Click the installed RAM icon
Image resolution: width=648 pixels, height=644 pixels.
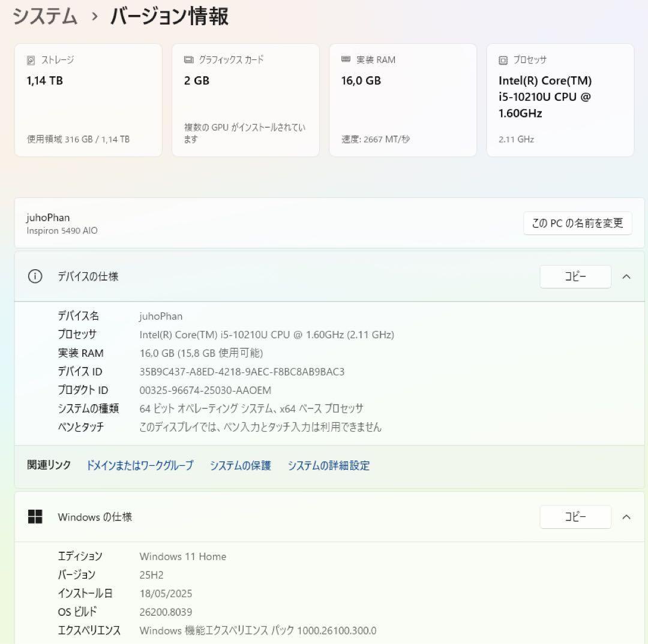click(346, 60)
